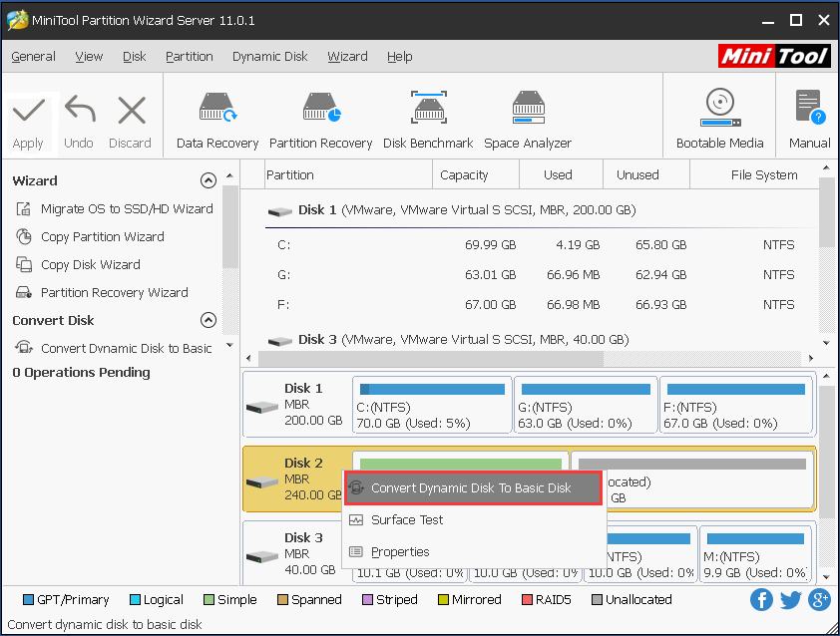Click the Disk 2 icon in the disk map
Viewport: 840px width, 636px height.
(262, 482)
